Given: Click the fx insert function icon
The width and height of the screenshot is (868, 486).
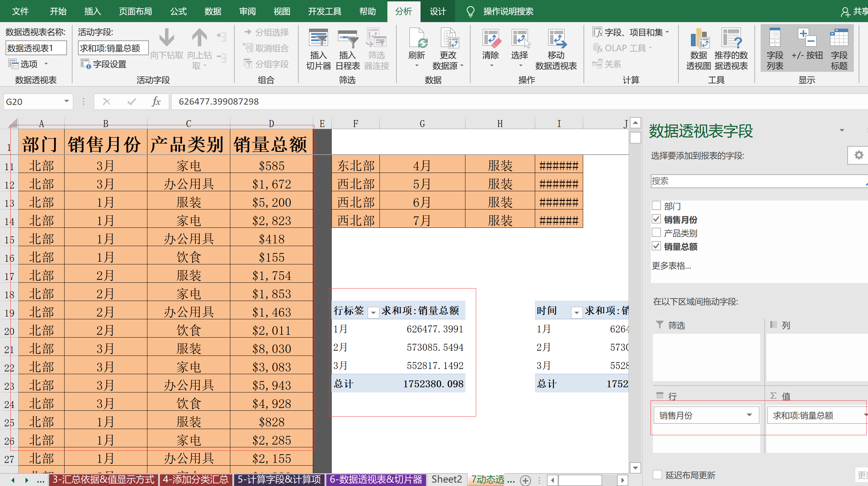Looking at the screenshot, I should [156, 101].
